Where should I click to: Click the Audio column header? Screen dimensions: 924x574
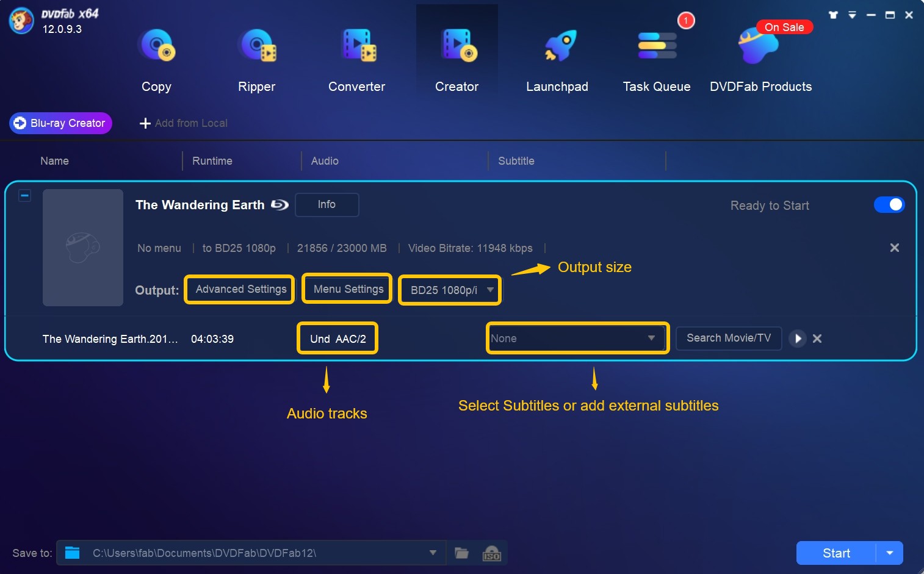point(325,161)
